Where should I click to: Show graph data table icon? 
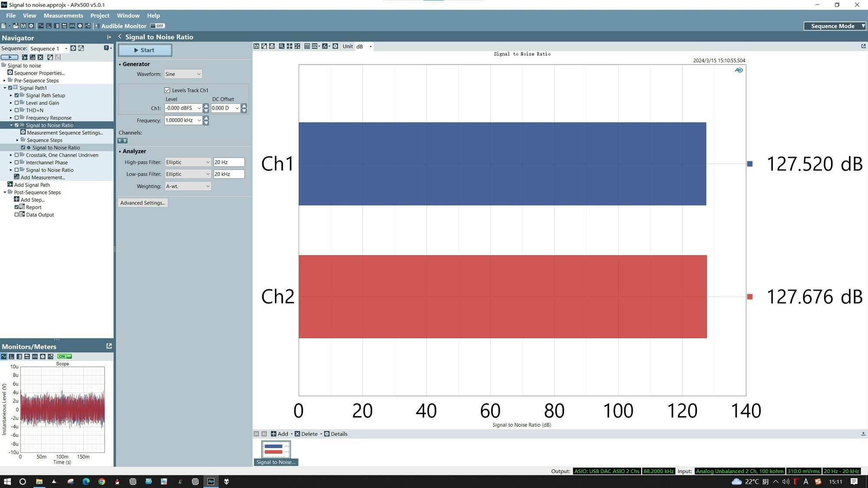307,46
